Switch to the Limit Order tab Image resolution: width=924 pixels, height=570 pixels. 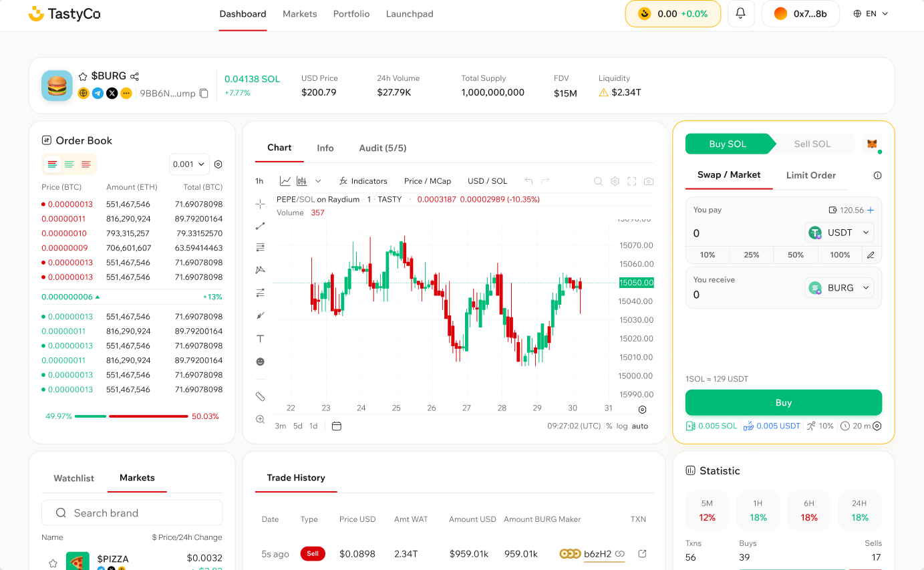pos(811,175)
